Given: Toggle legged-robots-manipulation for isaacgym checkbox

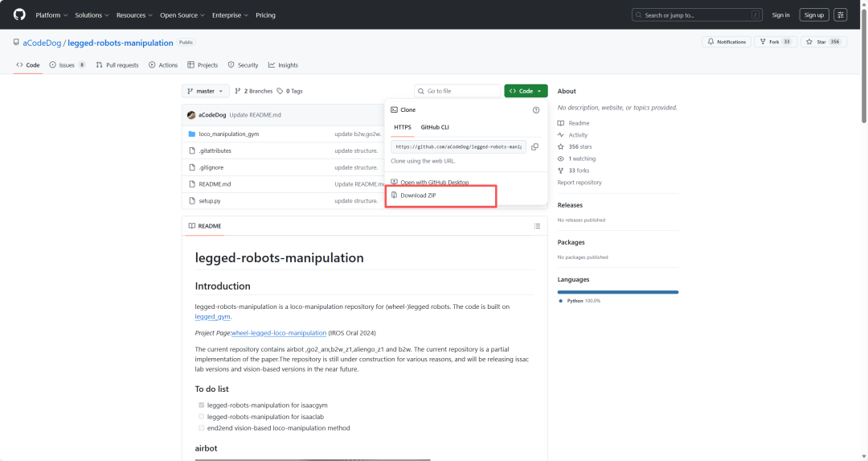Looking at the screenshot, I should [x=202, y=405].
